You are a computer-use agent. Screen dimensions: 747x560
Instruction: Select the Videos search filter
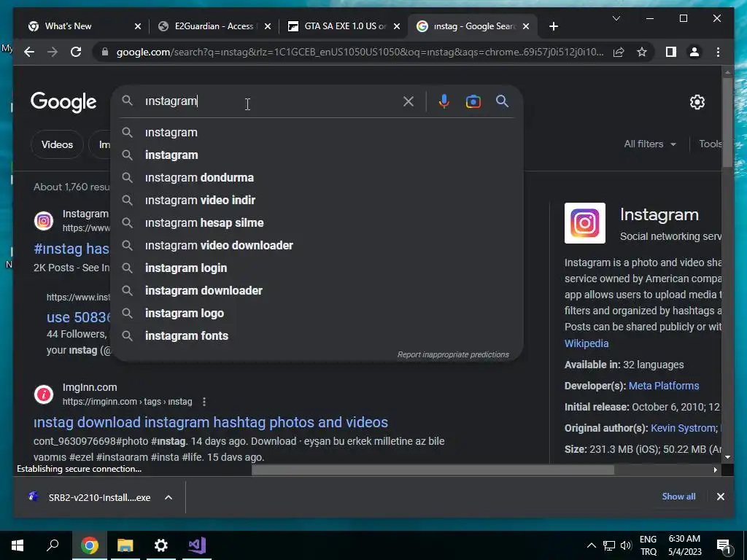57,144
